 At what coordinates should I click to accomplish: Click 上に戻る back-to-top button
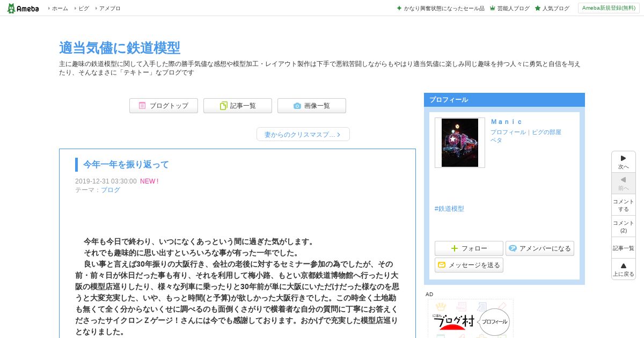pyautogui.click(x=624, y=269)
